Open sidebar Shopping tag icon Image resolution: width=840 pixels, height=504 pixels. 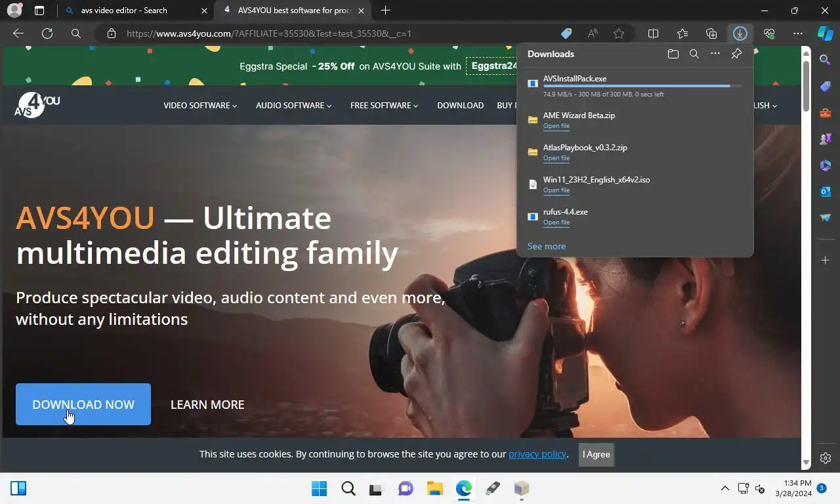click(x=826, y=87)
